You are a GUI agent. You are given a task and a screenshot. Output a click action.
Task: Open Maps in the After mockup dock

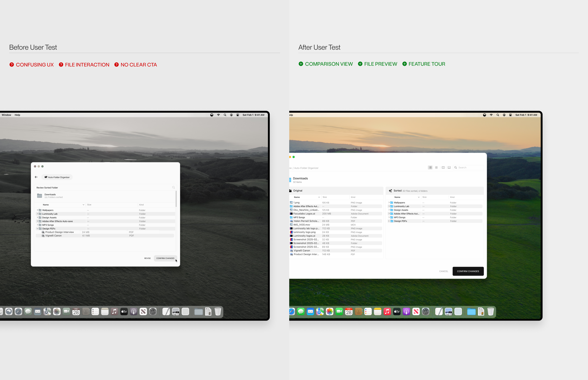[320, 312]
